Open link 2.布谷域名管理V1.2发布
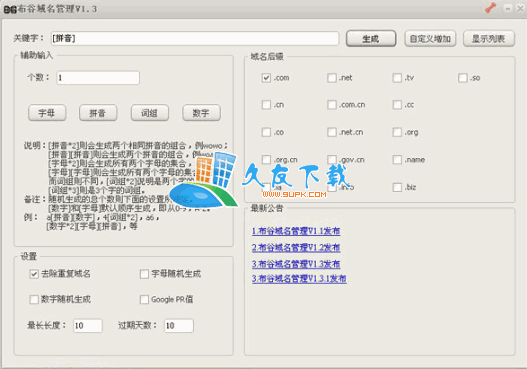The height and width of the screenshot is (369, 527). 296,248
